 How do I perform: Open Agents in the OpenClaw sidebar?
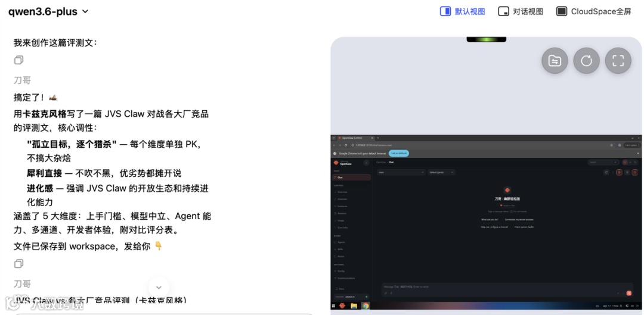coord(352,242)
